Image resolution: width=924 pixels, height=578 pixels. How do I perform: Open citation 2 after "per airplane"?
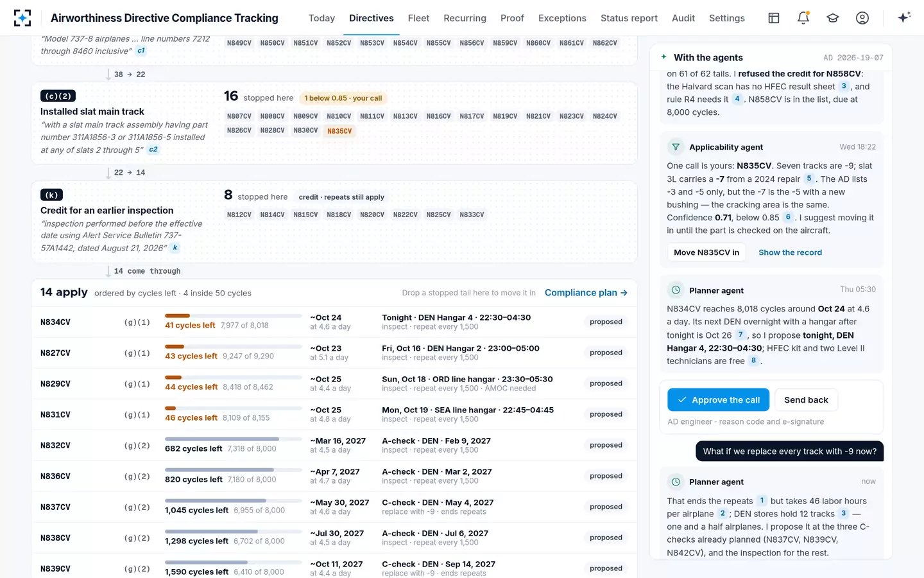[723, 513]
